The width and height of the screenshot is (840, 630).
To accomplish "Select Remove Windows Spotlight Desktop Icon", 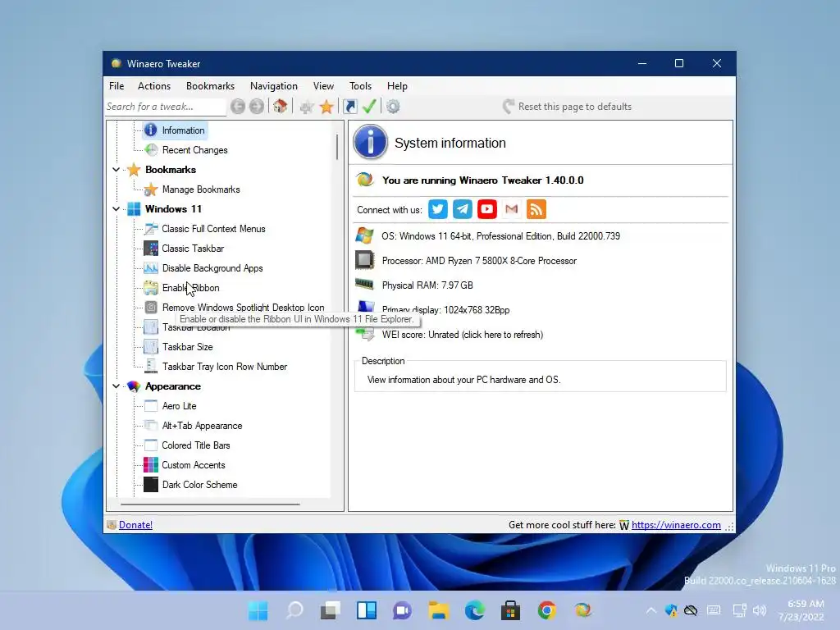I will coord(243,308).
